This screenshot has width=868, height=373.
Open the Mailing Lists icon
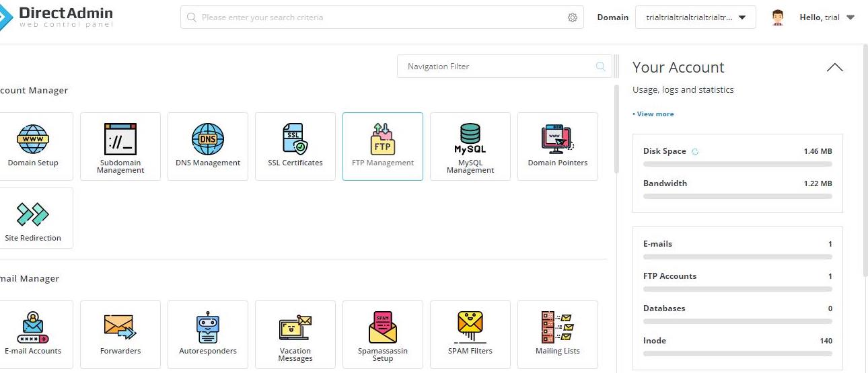pyautogui.click(x=558, y=334)
